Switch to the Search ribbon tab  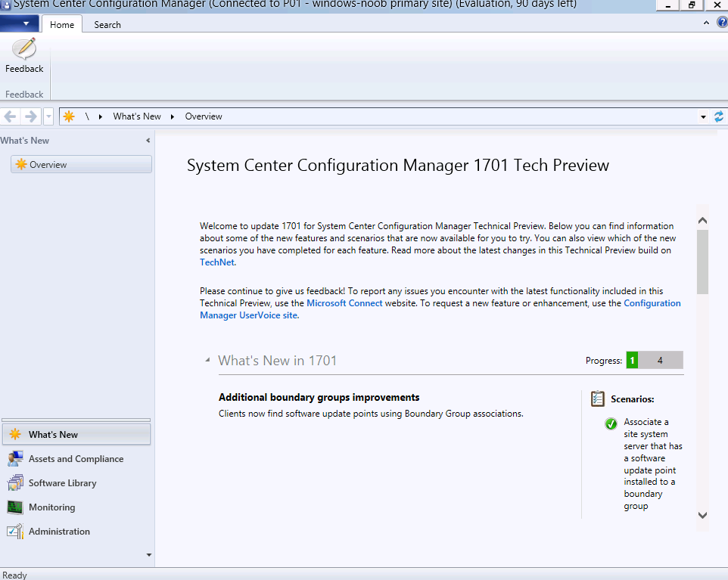pos(107,25)
